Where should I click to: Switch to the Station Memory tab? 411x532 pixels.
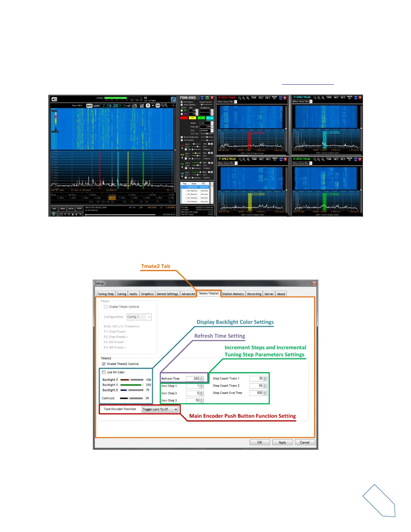(x=233, y=294)
